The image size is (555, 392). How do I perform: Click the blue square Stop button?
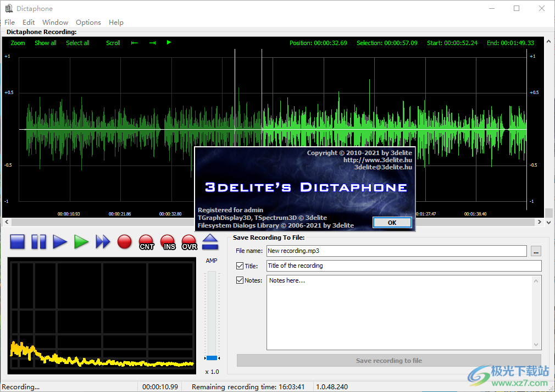click(18, 241)
